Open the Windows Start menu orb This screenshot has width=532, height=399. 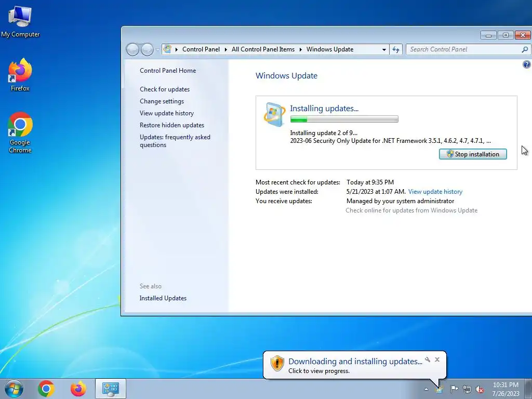pyautogui.click(x=14, y=389)
